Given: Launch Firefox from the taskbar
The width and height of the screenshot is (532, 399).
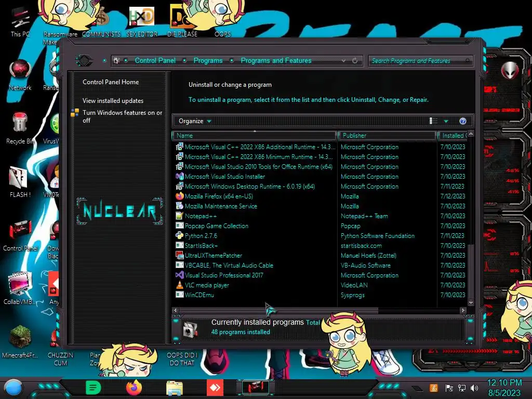Looking at the screenshot, I should tap(134, 388).
